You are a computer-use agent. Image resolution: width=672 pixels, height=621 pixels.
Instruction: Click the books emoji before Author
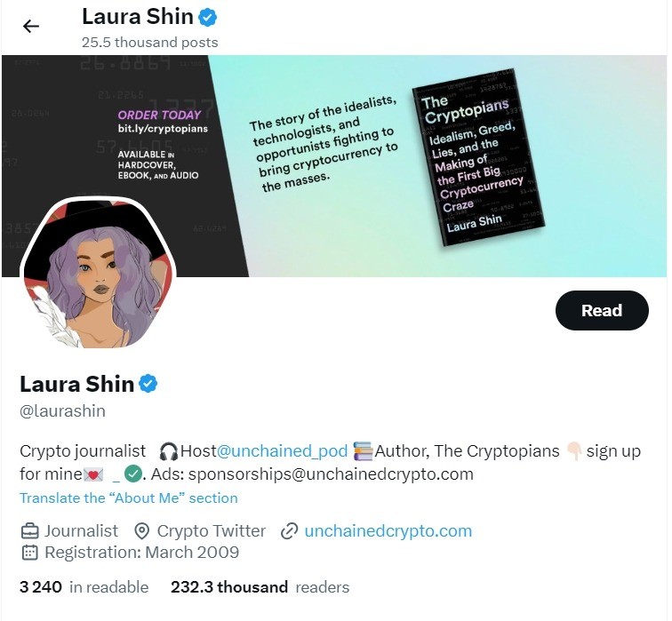(363, 451)
